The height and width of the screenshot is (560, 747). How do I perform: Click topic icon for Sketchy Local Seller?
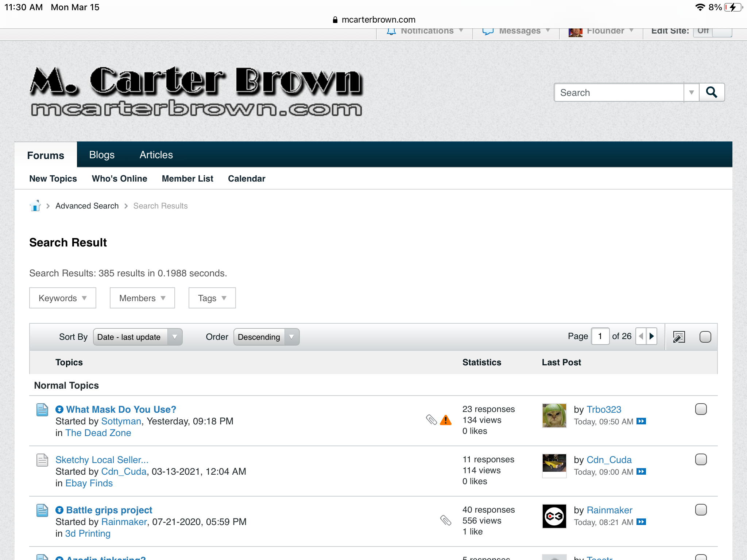[x=42, y=460]
